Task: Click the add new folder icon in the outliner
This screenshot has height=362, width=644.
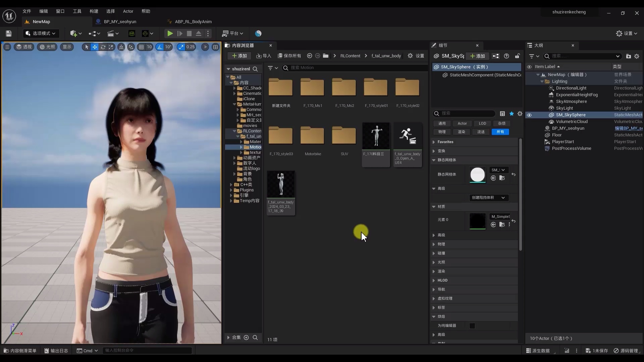Action: coord(628,56)
